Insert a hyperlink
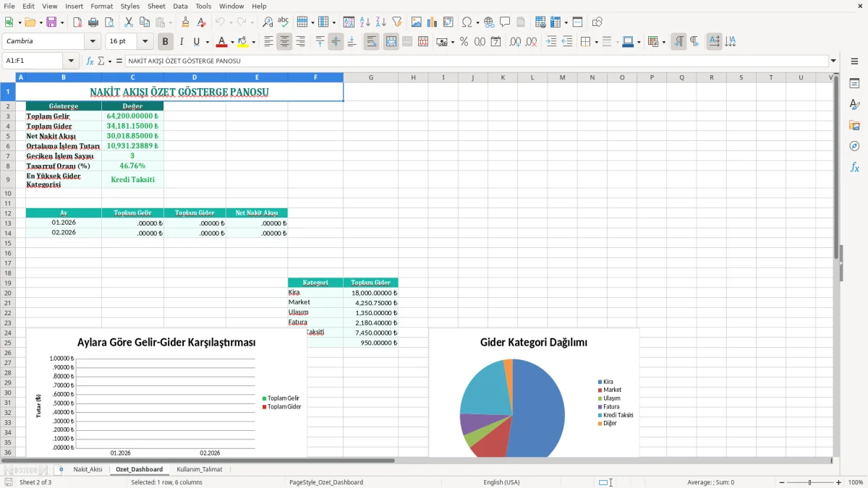Viewport: 868px width, 488px height. [x=489, y=22]
